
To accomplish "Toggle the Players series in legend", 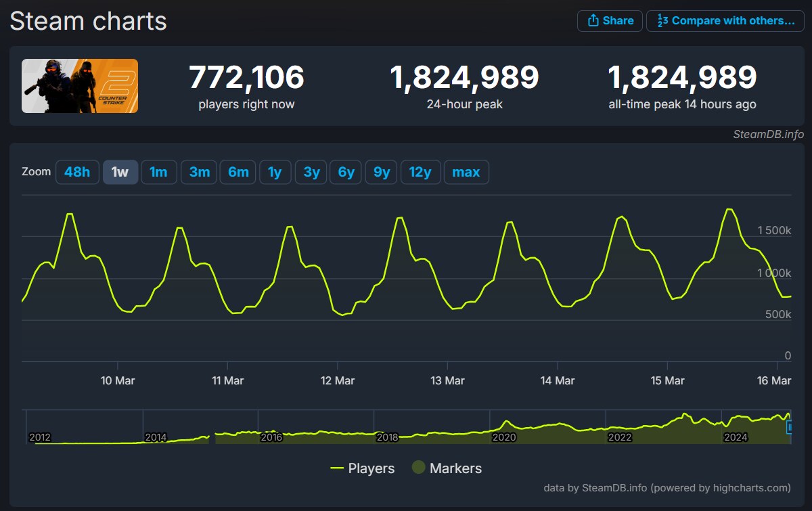I will coord(362,468).
